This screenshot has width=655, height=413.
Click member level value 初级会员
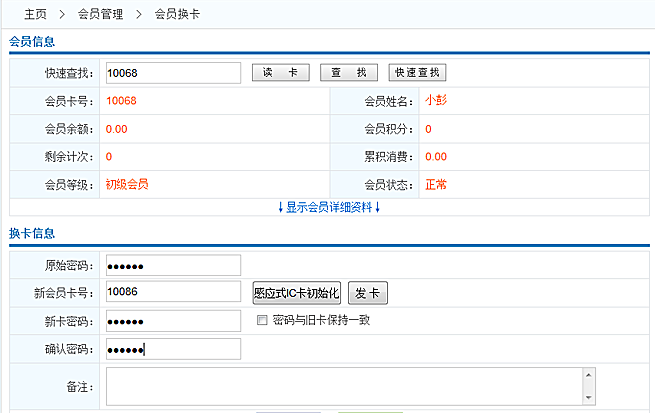tap(127, 184)
